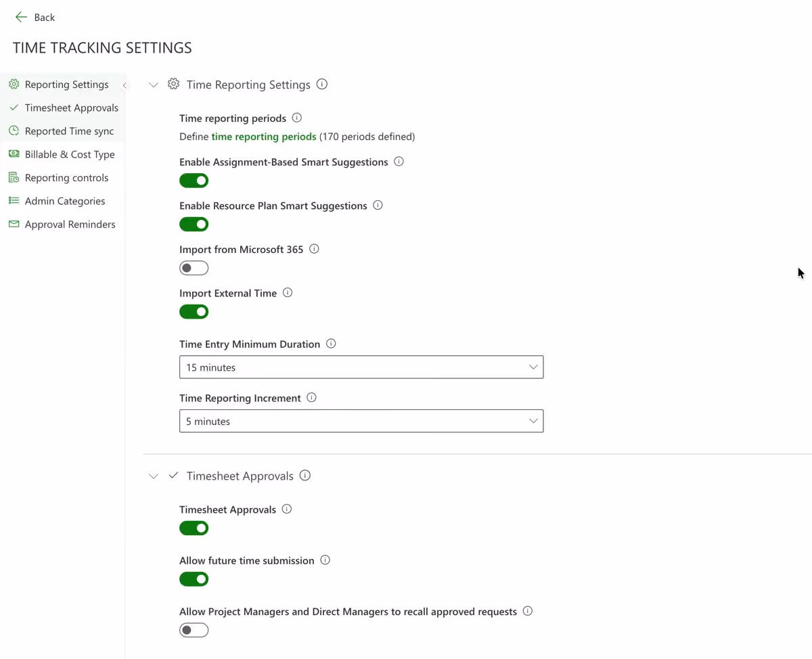Open info icon next to Timesheet Approvals section heading
The image size is (812, 659).
[x=305, y=476]
